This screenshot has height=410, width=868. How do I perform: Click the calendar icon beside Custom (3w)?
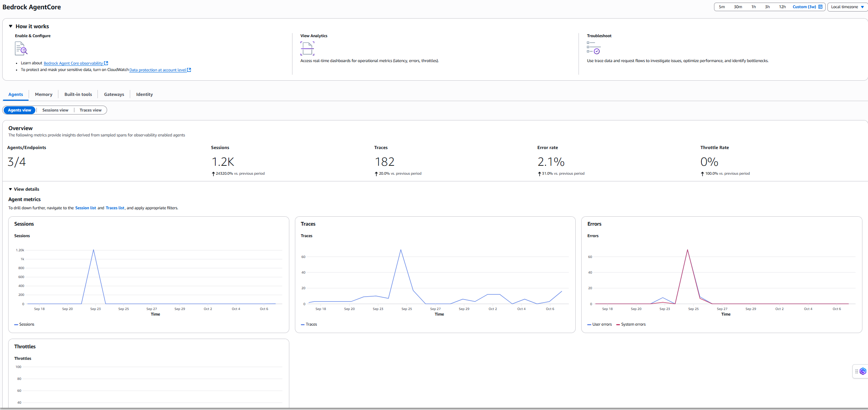[x=820, y=7]
